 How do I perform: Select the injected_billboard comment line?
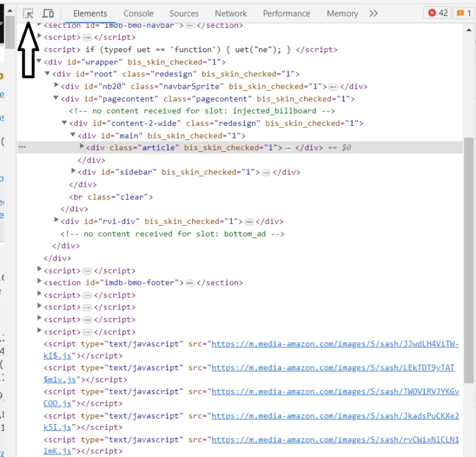coord(202,111)
